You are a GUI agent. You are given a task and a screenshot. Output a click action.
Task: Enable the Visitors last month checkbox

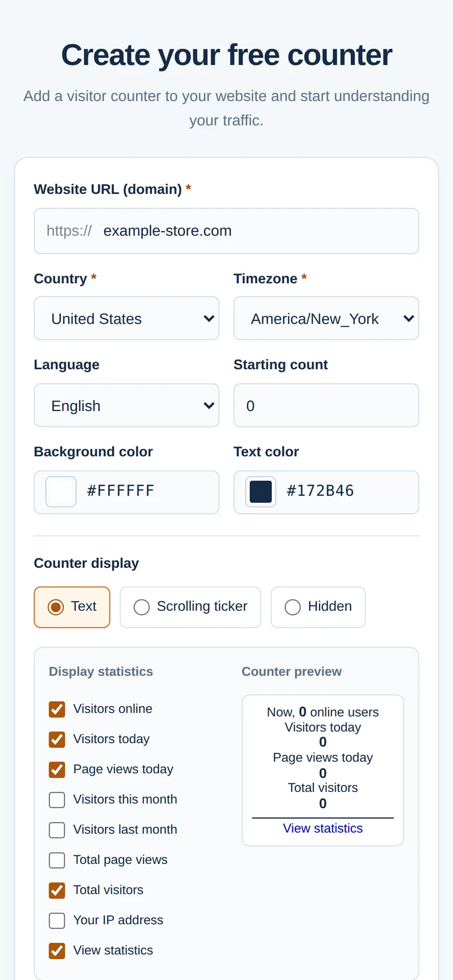(57, 830)
